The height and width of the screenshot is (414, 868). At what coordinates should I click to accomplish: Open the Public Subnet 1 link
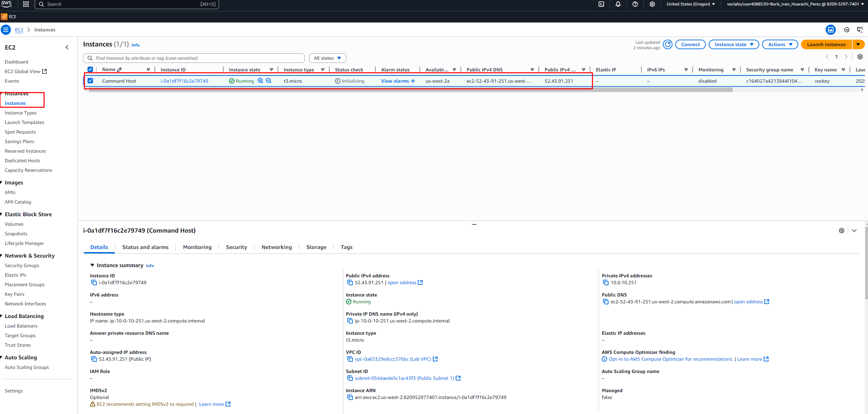[x=404, y=378]
